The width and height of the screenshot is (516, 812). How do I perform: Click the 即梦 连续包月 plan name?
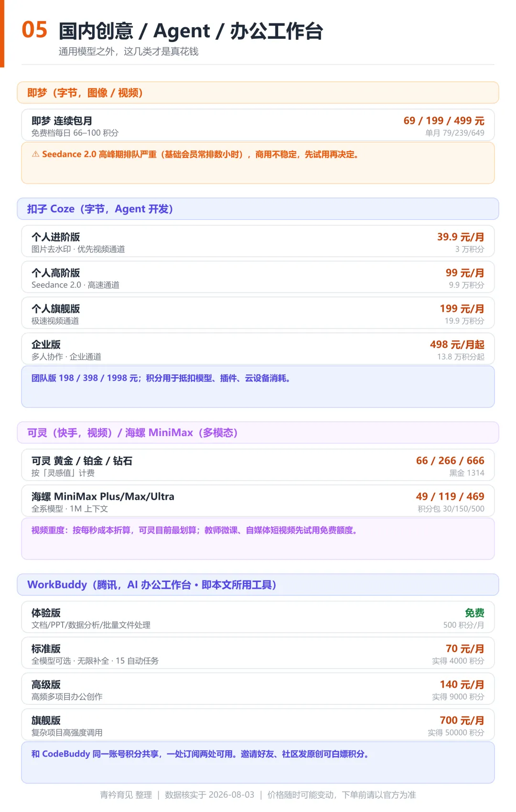62,121
